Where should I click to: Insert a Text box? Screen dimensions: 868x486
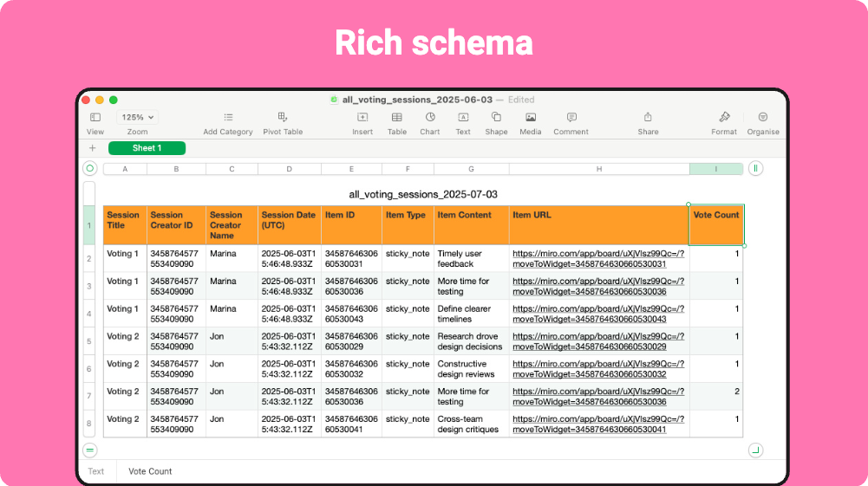(463, 117)
